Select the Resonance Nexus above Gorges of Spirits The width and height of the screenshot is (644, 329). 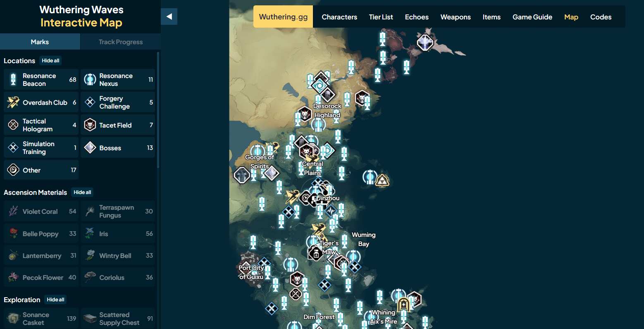(x=258, y=151)
